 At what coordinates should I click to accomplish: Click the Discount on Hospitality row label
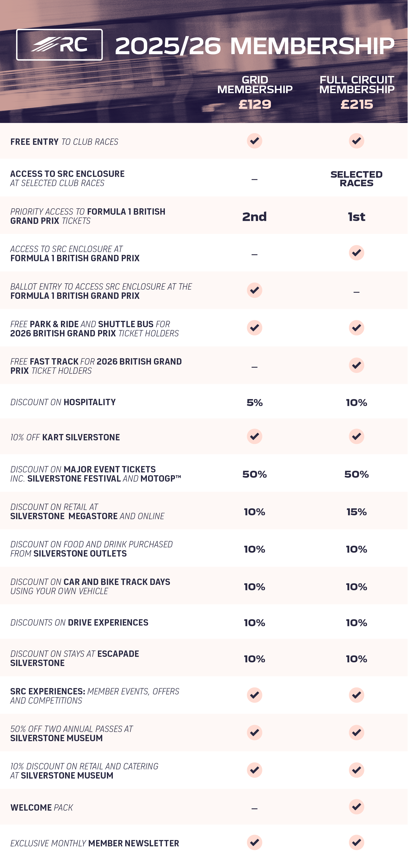point(63,402)
